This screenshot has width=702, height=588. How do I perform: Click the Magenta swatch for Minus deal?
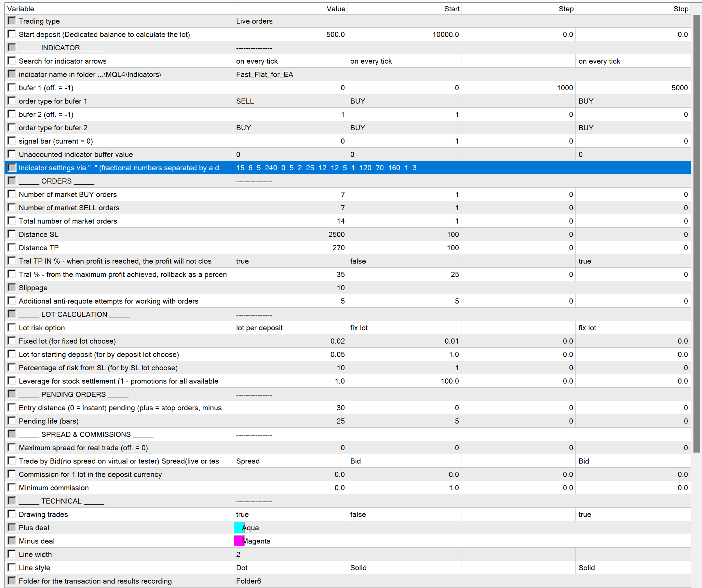coord(239,541)
